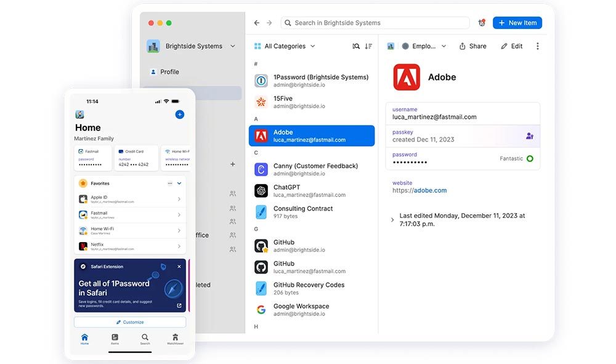The width and height of the screenshot is (616, 364).
Task: Open the Brightside Systems account dropdown
Action: tap(191, 46)
